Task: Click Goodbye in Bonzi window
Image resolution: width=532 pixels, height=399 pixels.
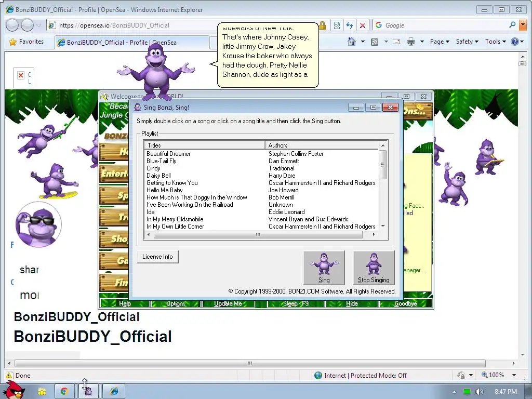Action: pos(406,303)
